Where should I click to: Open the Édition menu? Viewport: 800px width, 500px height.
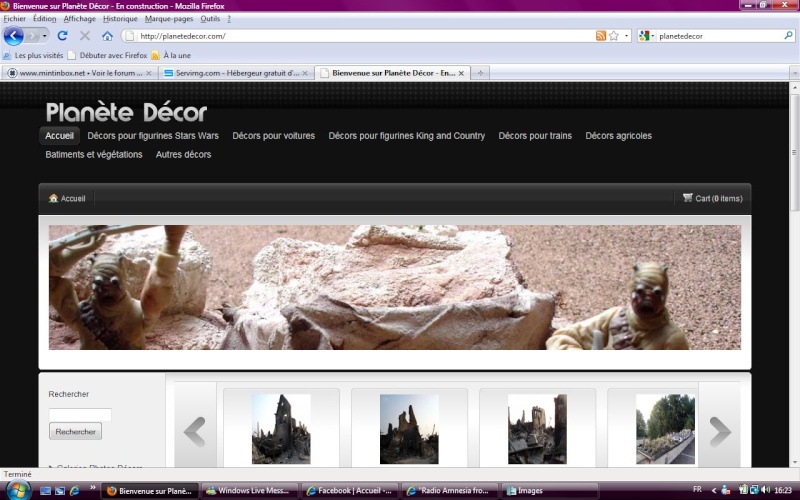pos(44,19)
